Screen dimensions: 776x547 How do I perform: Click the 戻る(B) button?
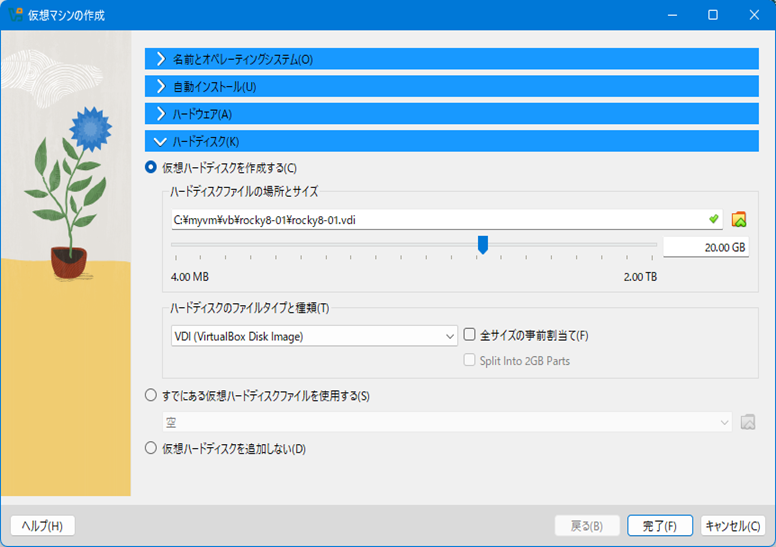[x=587, y=525]
